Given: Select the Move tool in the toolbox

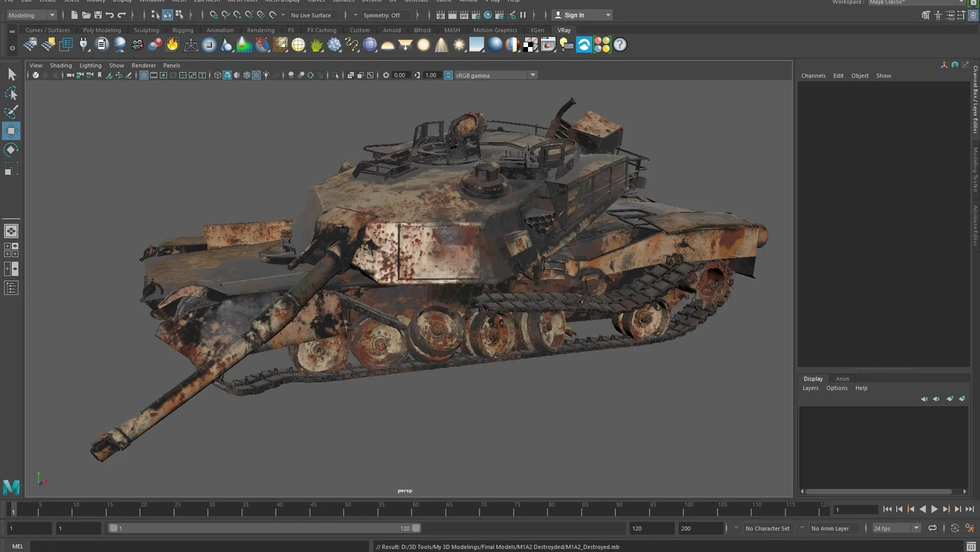Looking at the screenshot, I should click(x=11, y=131).
